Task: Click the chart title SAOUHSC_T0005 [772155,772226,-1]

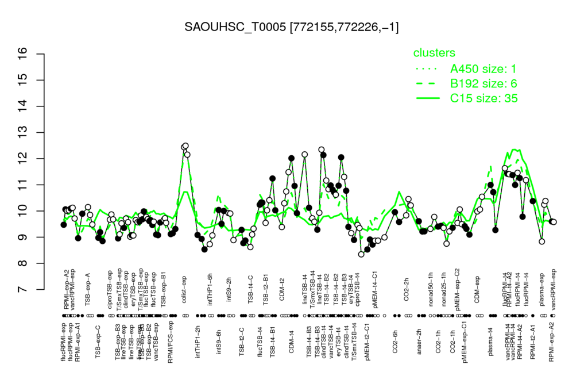Action: 291,27
